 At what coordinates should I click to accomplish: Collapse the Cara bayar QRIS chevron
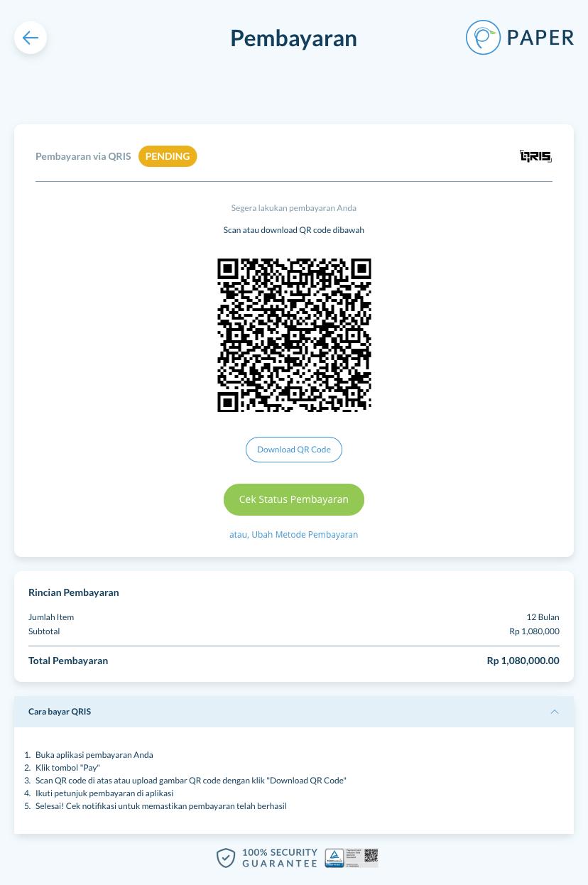(555, 712)
